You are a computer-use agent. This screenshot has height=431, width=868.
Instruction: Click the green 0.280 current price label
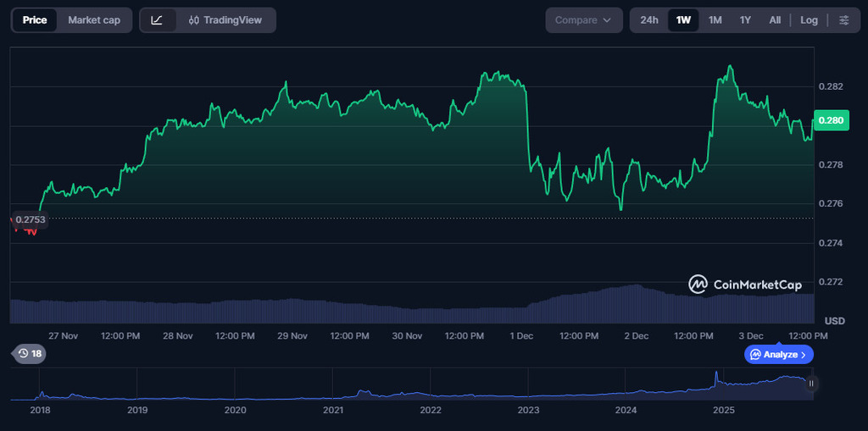(x=829, y=121)
